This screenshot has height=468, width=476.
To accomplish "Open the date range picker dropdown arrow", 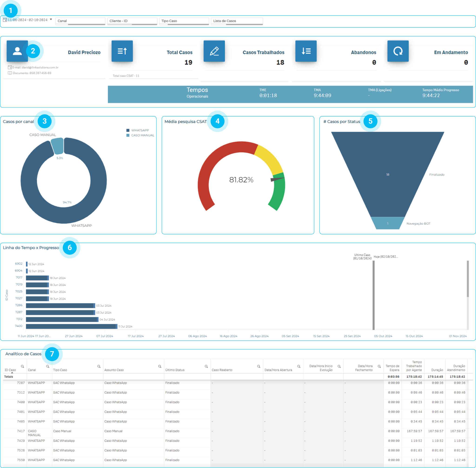I will [51, 20].
